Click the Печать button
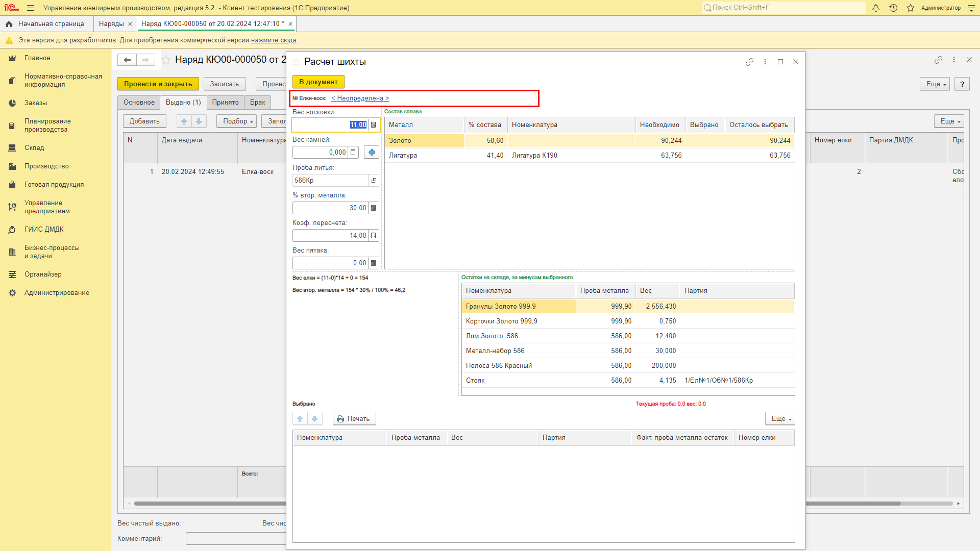Image resolution: width=980 pixels, height=551 pixels. click(x=354, y=419)
